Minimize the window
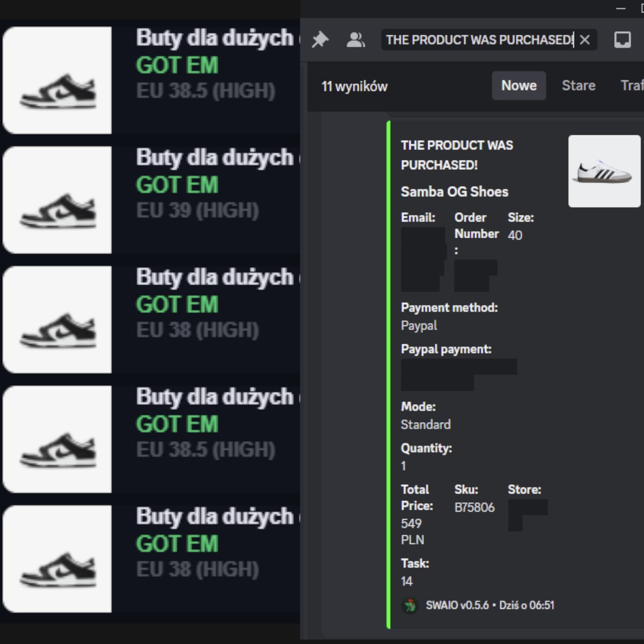The image size is (644, 644). click(x=621, y=8)
